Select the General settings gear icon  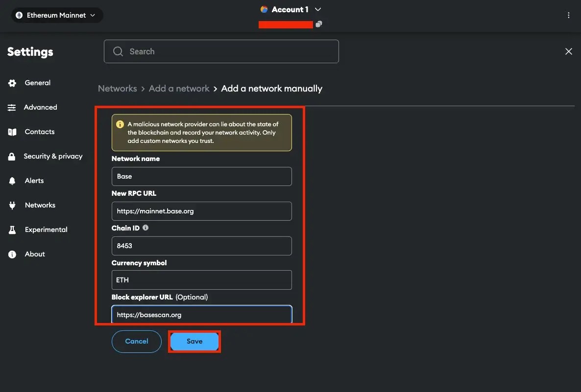point(12,83)
